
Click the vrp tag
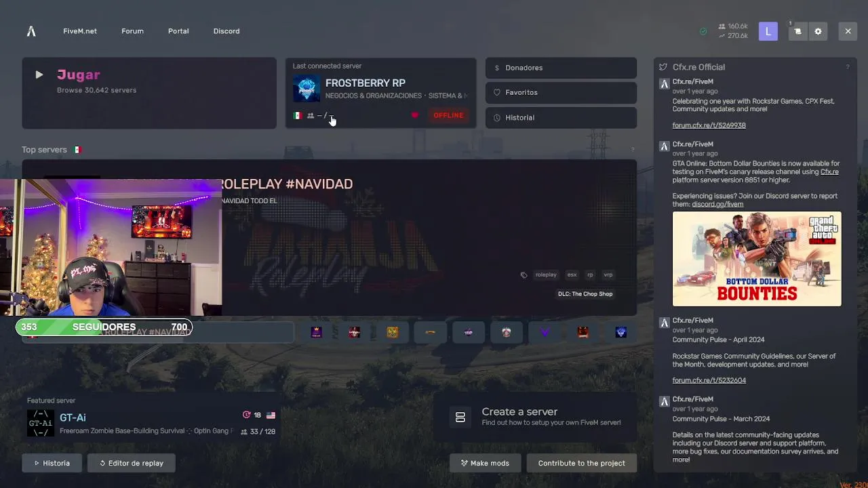click(608, 274)
